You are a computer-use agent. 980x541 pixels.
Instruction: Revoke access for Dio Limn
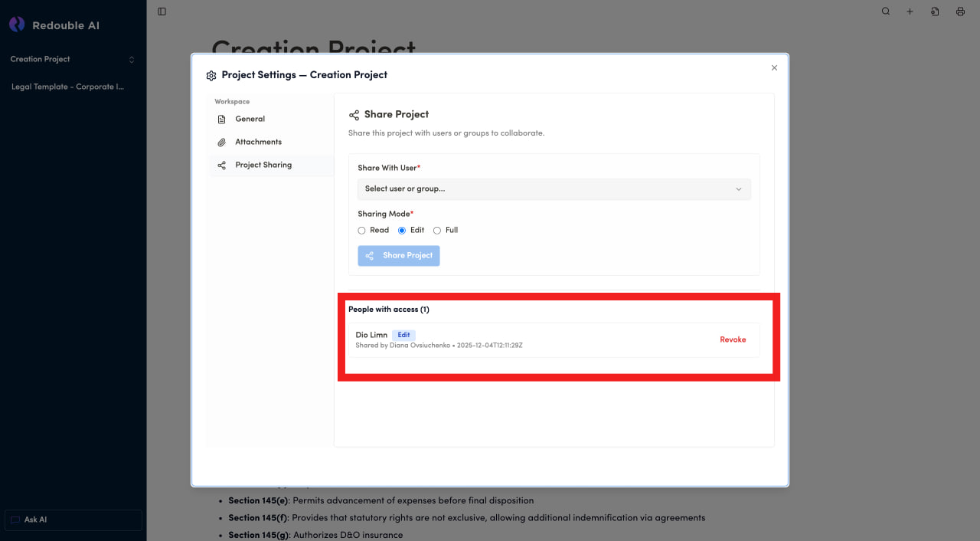pyautogui.click(x=732, y=340)
